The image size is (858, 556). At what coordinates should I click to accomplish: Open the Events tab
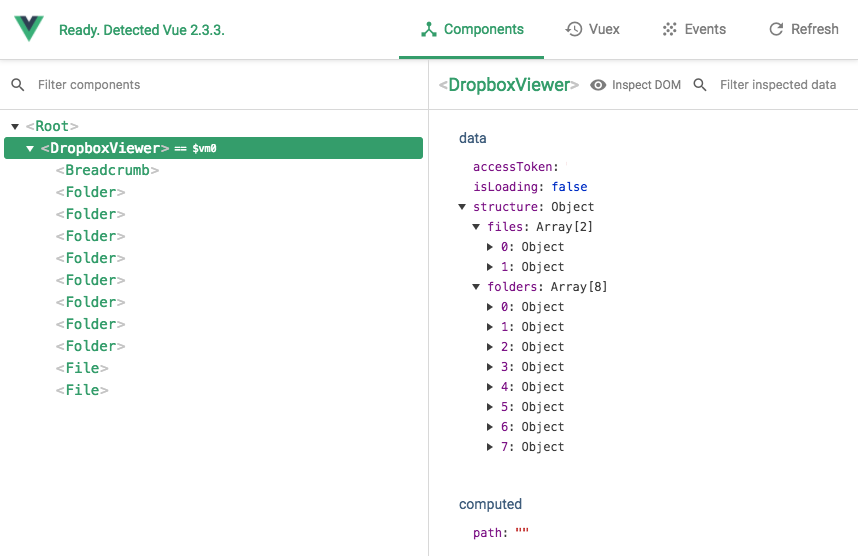(x=694, y=29)
